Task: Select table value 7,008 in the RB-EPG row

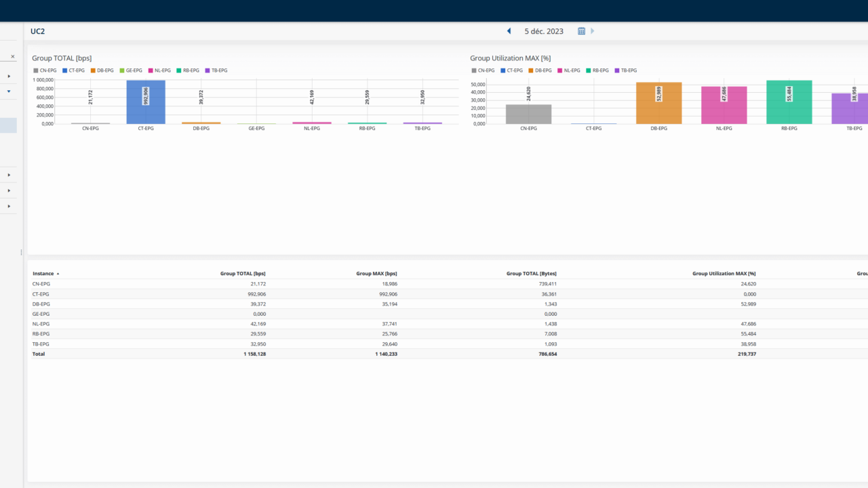Action: point(550,334)
